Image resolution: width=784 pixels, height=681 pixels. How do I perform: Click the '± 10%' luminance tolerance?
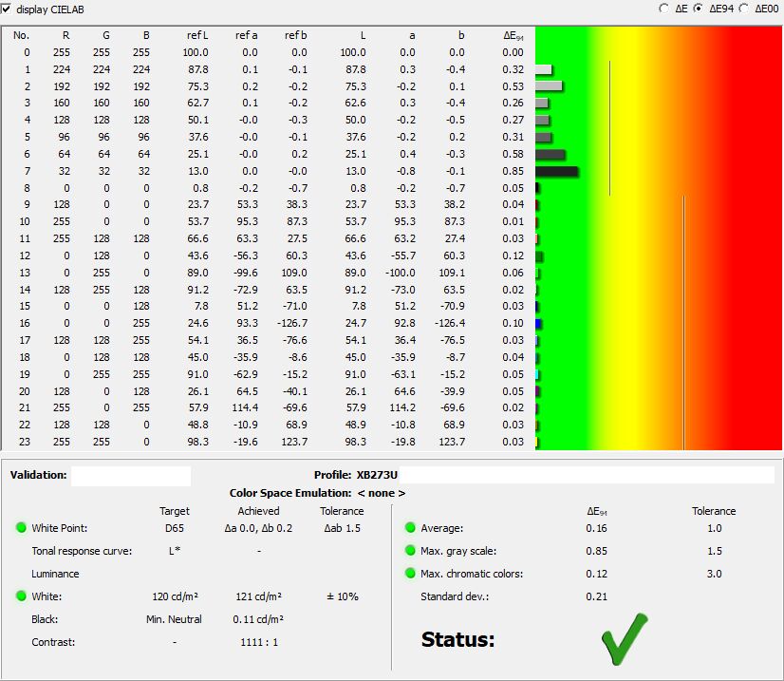click(343, 596)
